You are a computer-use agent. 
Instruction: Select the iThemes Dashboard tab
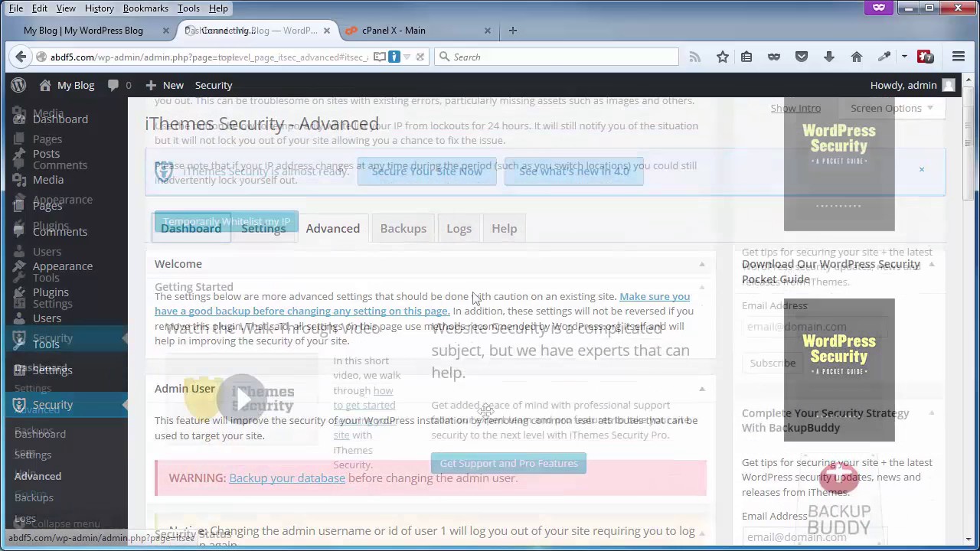tap(191, 228)
